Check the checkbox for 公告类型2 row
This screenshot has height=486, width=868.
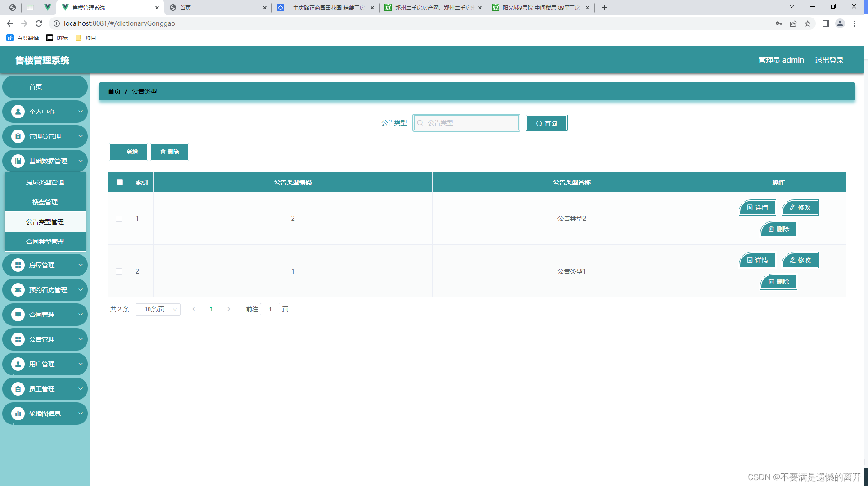pos(119,219)
